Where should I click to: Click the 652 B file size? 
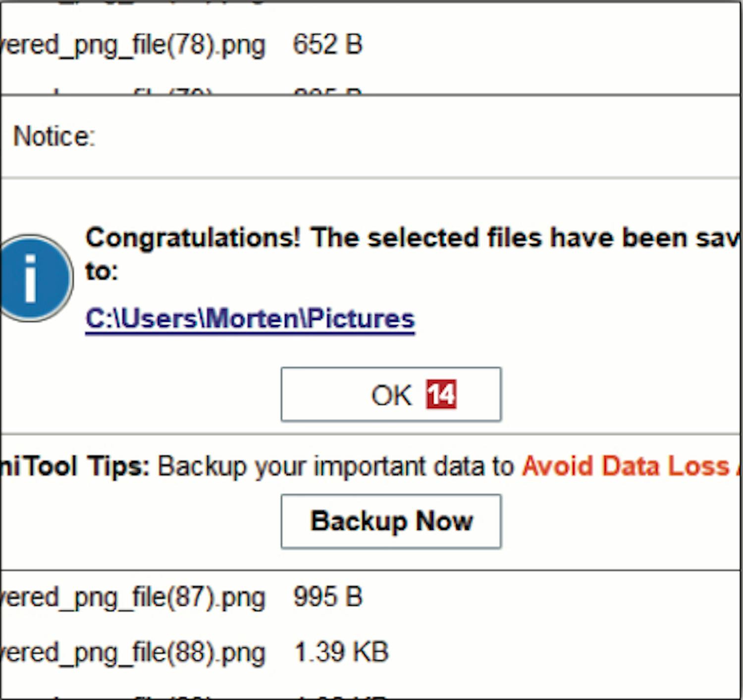327,45
